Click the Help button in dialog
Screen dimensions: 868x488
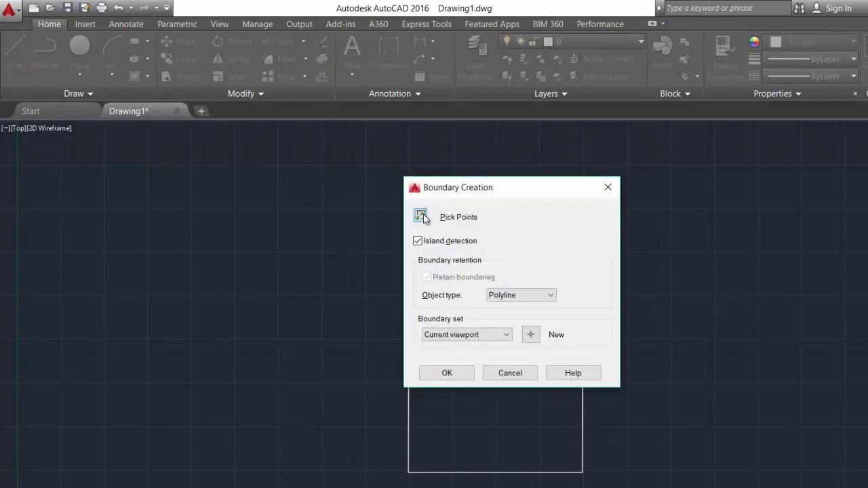click(573, 373)
